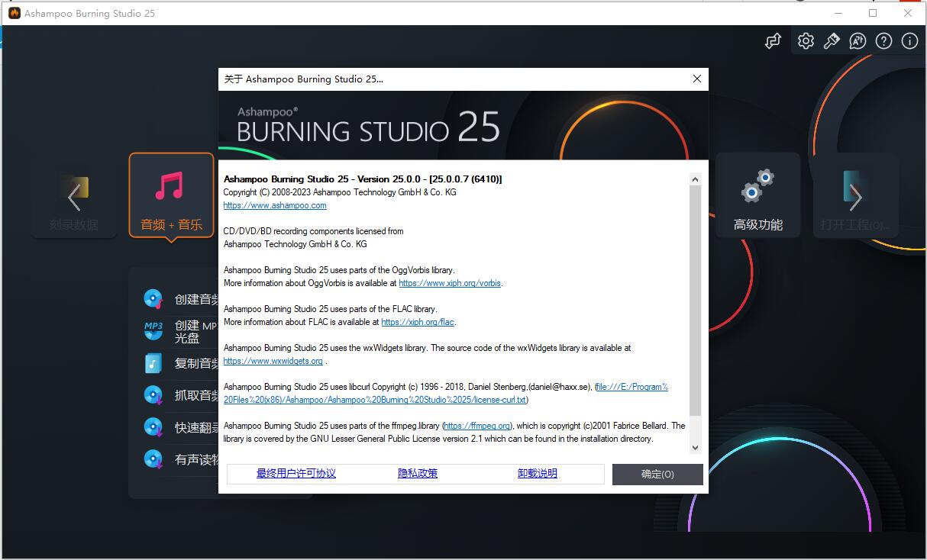Open the pin/skin tool icon in top toolbar
Viewport: 927px width, 560px height.
click(832, 41)
